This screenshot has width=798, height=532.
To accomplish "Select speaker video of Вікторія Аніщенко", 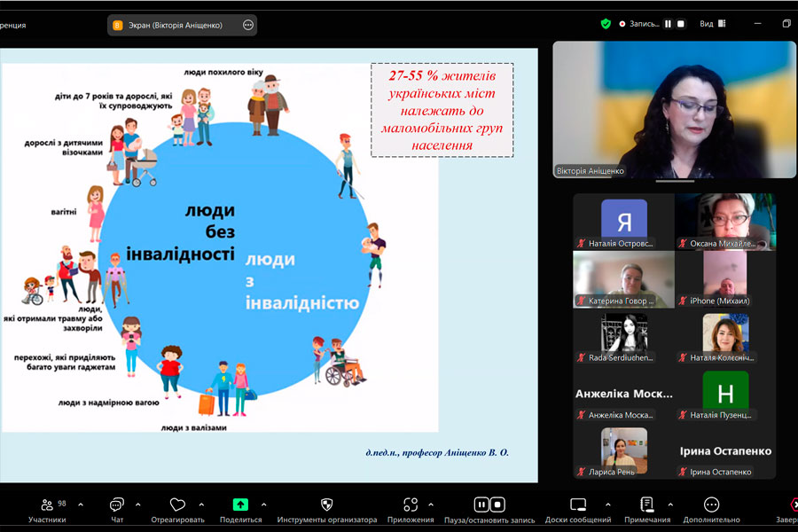I will coord(675,109).
